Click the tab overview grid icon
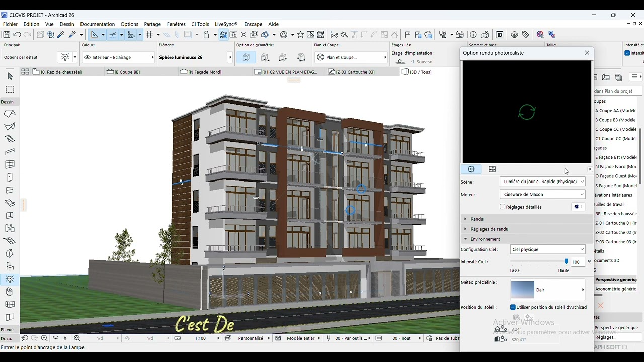This screenshot has height=362, width=644. tap(25, 72)
